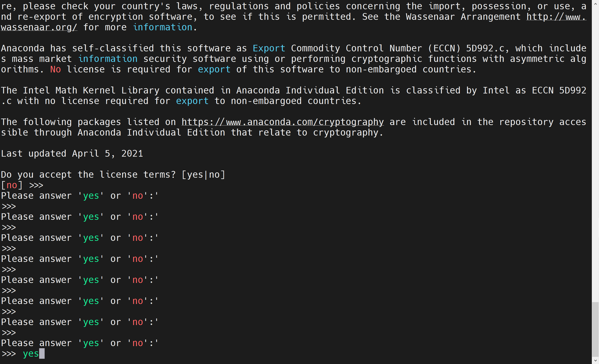Click the "Last updated April 5, 2021" line
The image size is (599, 364).
72,154
